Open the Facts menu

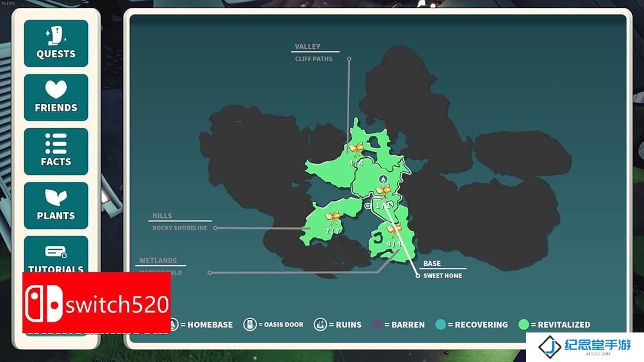point(56,151)
